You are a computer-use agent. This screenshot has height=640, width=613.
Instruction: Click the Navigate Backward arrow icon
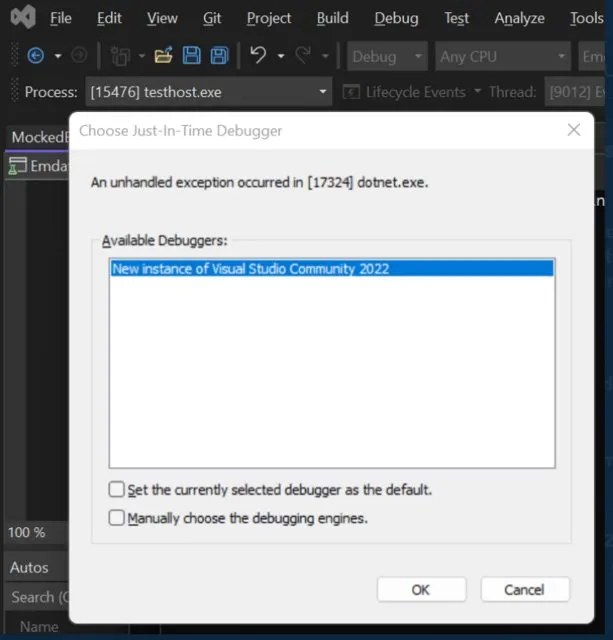(36, 56)
